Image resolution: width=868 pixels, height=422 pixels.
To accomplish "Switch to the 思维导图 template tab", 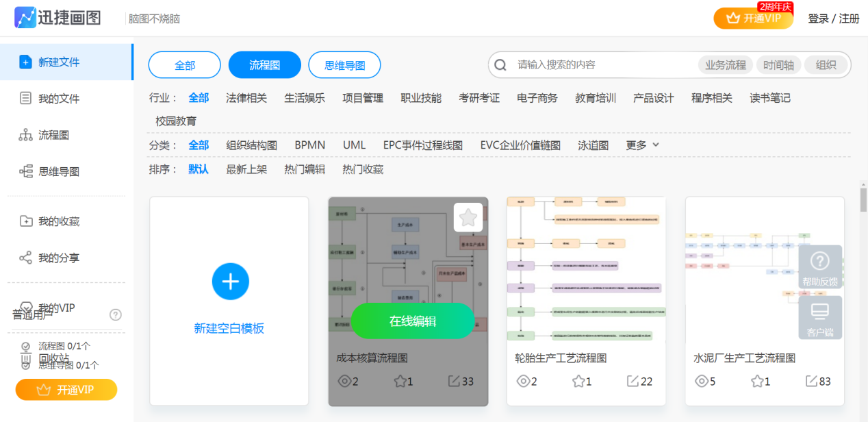I will (x=344, y=65).
